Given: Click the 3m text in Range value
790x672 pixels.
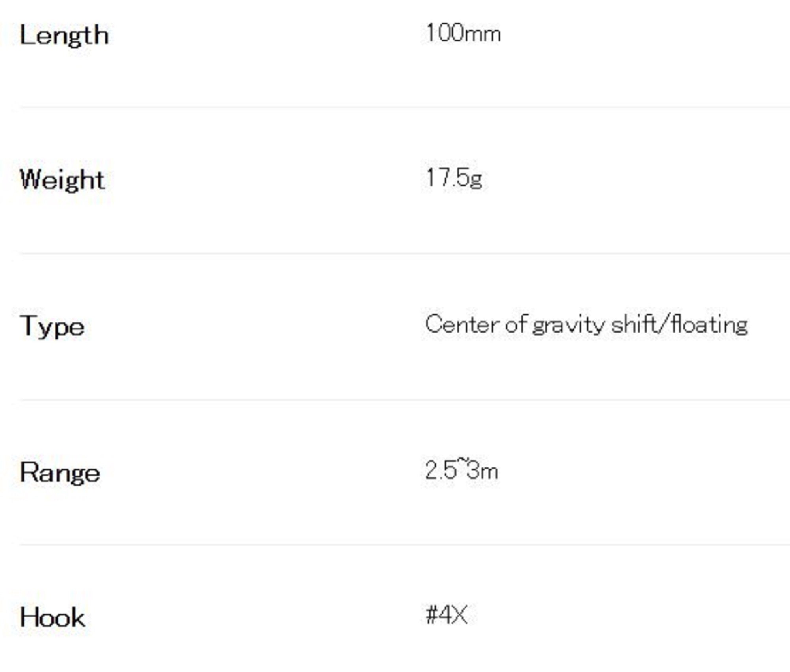Looking at the screenshot, I should click(483, 471).
